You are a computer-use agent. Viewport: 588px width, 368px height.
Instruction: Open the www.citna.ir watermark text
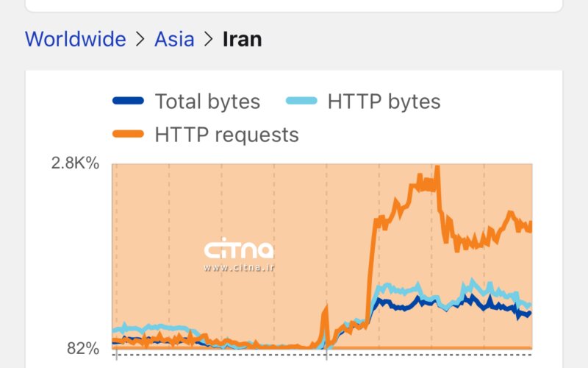(x=239, y=268)
